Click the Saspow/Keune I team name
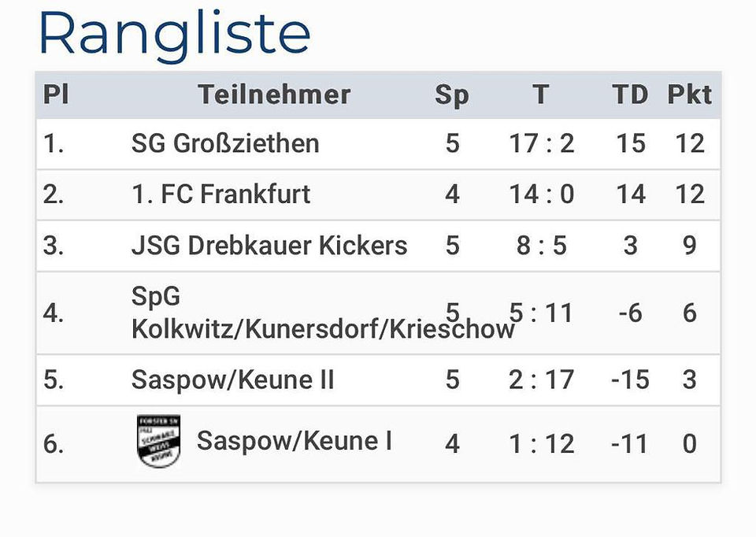 pos(294,441)
